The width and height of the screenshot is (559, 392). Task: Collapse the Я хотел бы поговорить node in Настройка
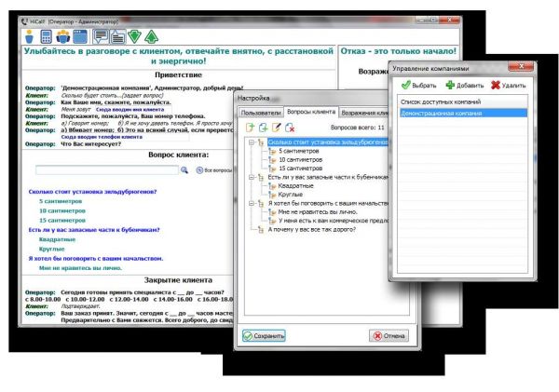(252, 203)
